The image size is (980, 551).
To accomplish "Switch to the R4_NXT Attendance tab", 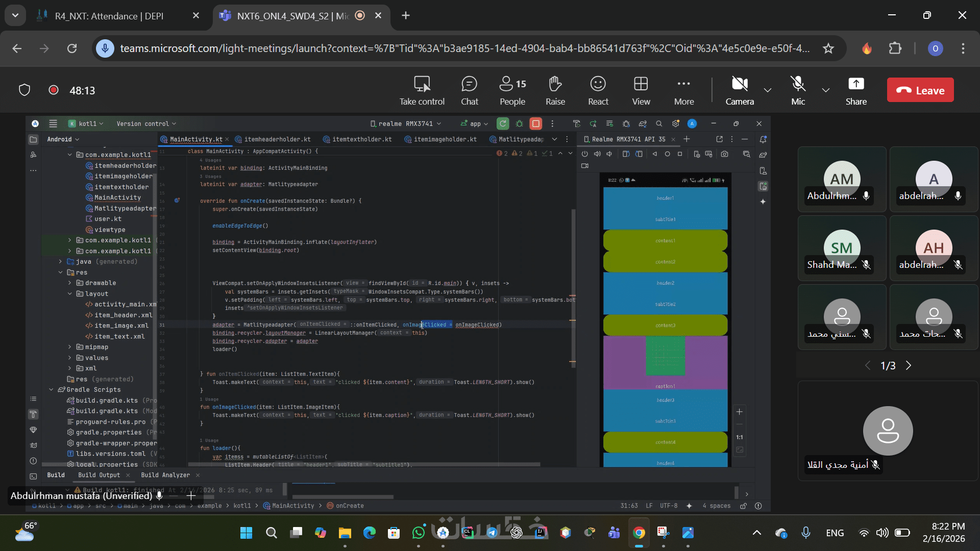I will click(109, 16).
